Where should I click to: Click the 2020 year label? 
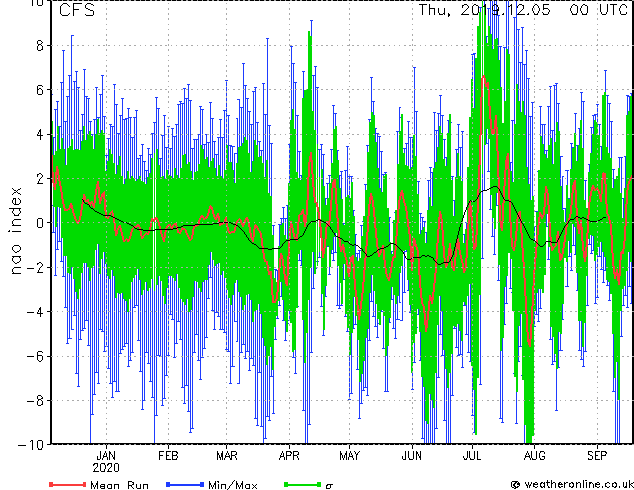point(106,468)
